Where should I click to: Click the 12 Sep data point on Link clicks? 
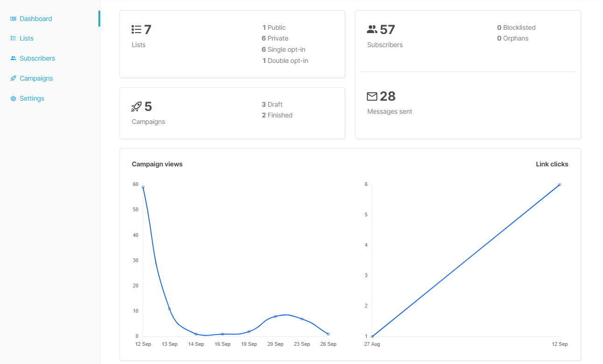(x=560, y=185)
